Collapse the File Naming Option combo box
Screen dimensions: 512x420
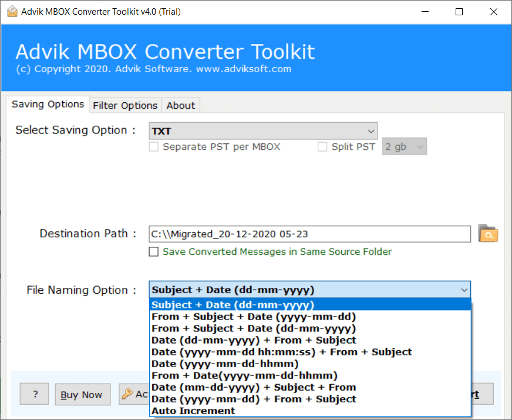pos(309,290)
